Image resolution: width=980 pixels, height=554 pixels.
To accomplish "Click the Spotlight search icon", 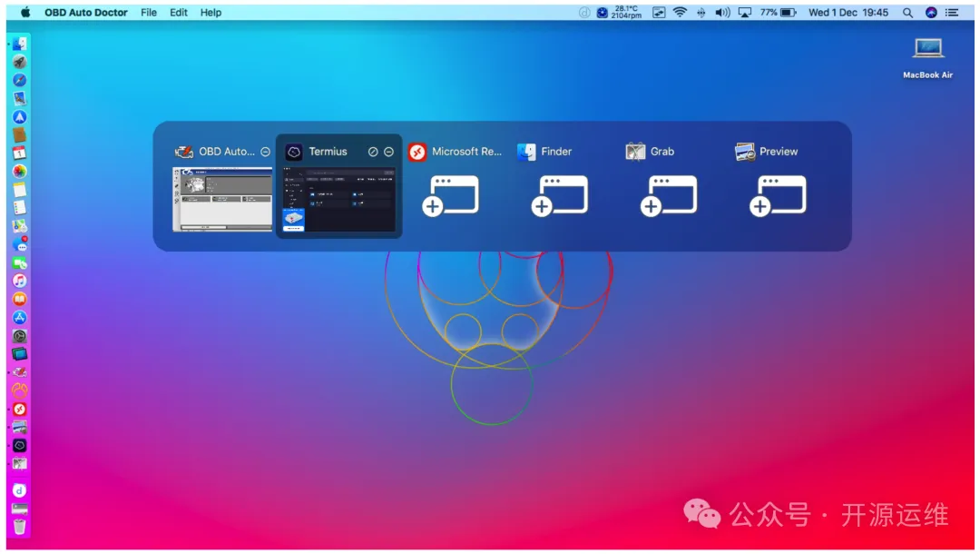I will [907, 13].
